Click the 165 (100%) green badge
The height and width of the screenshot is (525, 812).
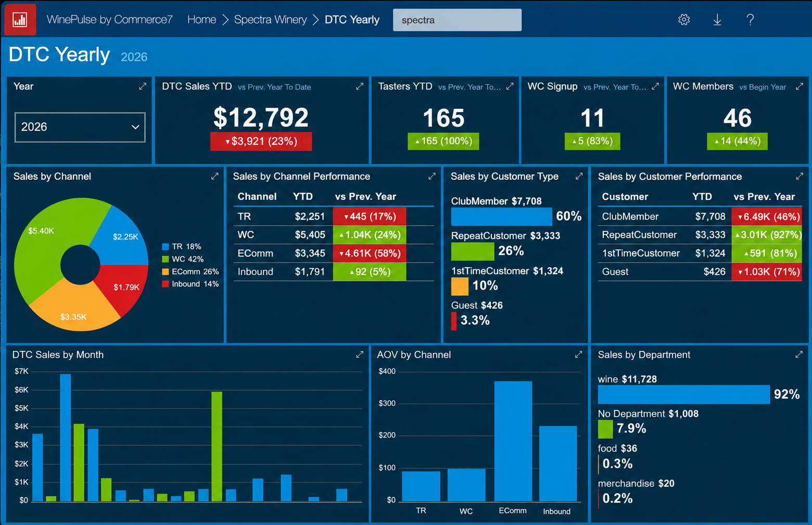pyautogui.click(x=443, y=141)
